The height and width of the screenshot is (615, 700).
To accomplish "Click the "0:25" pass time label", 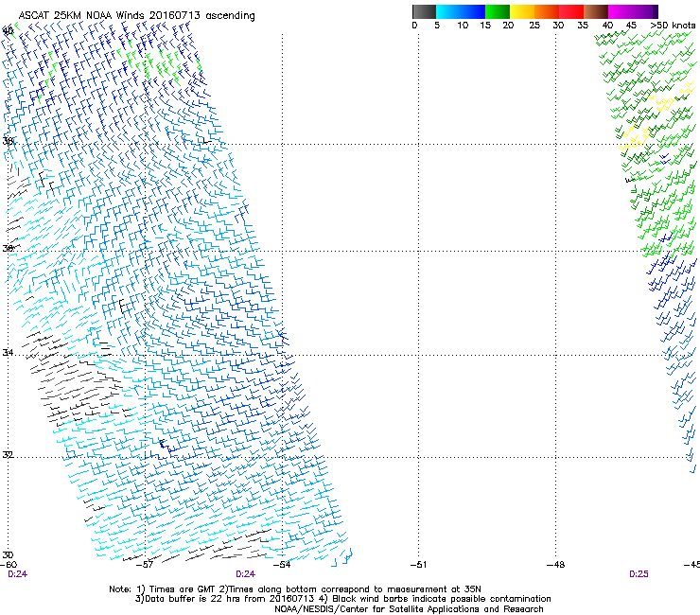I will click(639, 574).
